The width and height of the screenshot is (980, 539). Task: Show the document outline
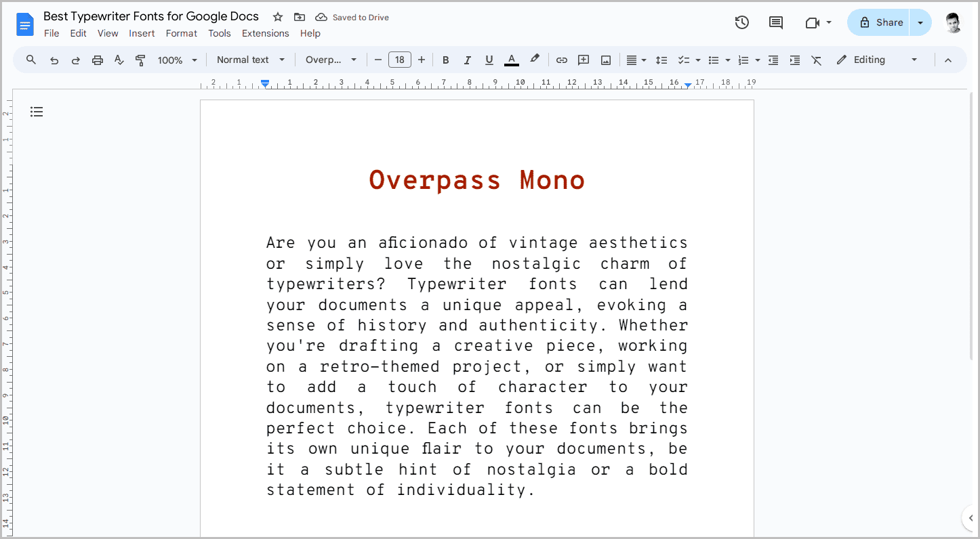(x=37, y=112)
